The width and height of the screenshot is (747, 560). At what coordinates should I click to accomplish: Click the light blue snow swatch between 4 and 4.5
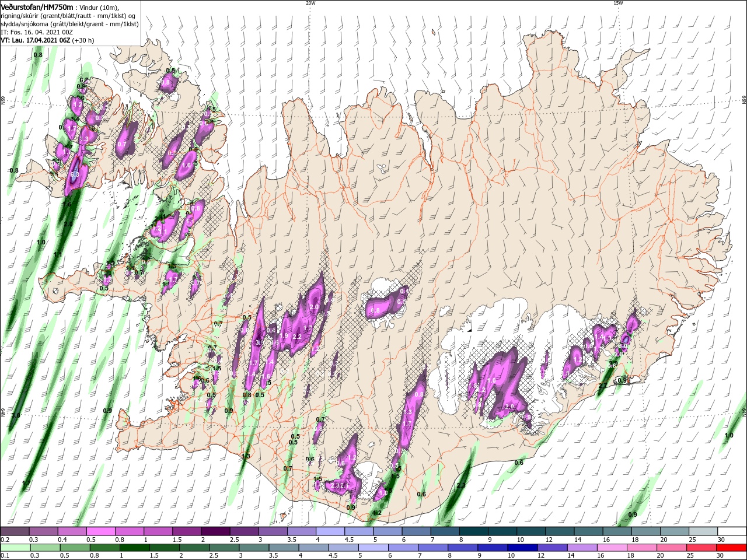coord(330,531)
